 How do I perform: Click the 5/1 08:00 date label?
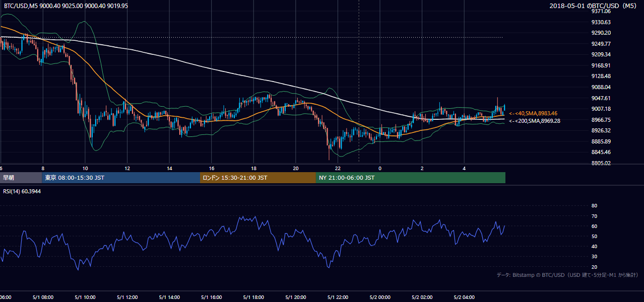43,297
